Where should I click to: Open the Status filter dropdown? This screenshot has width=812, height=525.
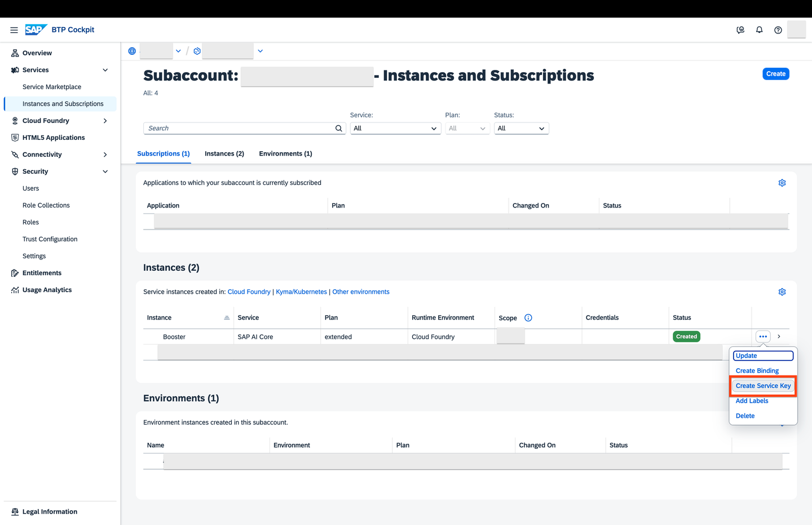click(521, 128)
